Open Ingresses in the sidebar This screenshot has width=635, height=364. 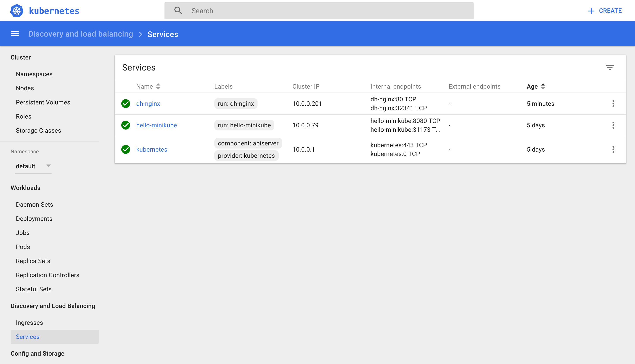[x=30, y=323]
